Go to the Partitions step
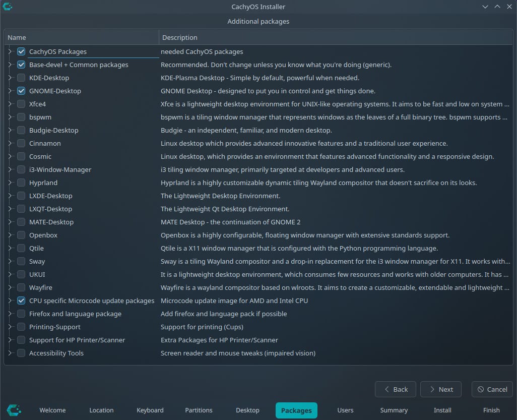This screenshot has width=517, height=420. pyautogui.click(x=199, y=410)
